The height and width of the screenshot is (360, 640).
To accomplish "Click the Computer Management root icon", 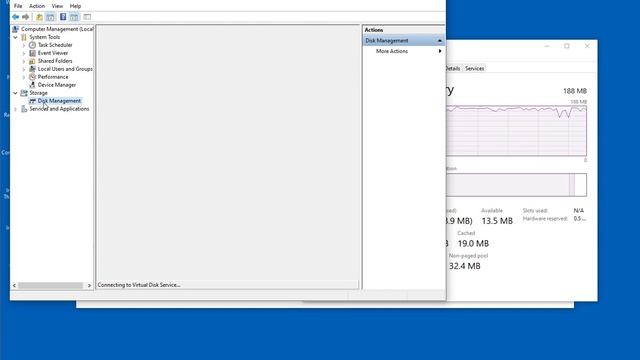I will [16, 29].
